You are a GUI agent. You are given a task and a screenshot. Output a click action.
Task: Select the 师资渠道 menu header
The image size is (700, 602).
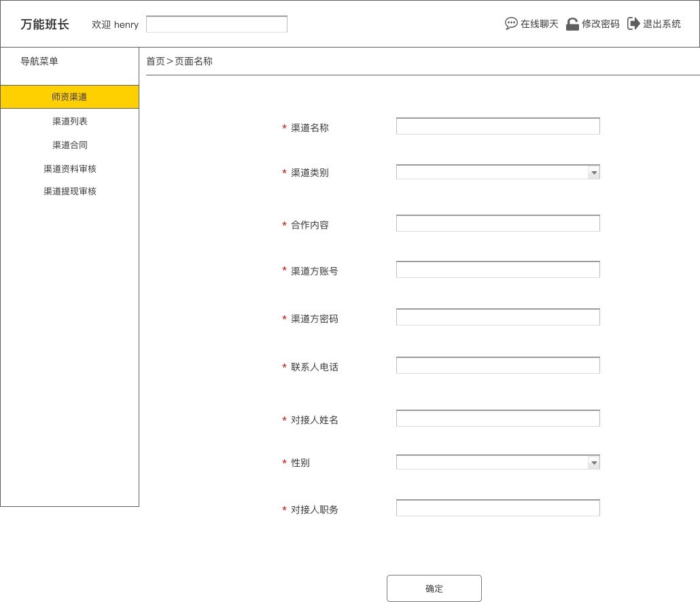click(69, 97)
